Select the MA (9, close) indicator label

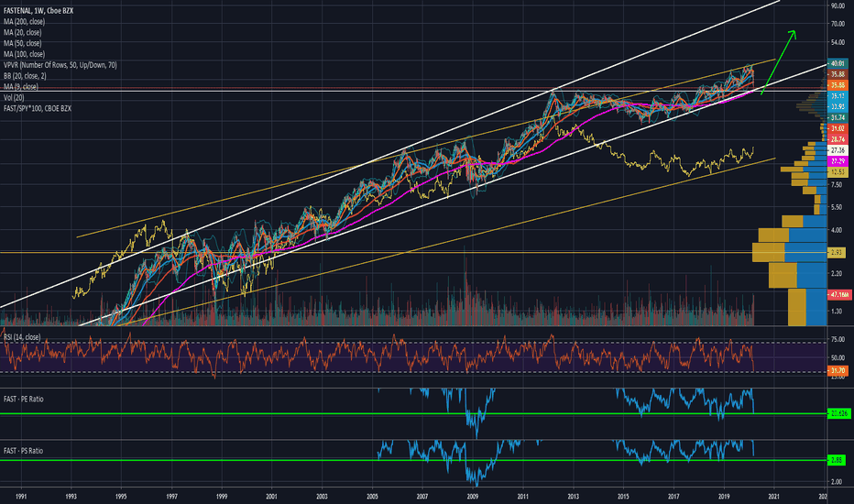21,87
